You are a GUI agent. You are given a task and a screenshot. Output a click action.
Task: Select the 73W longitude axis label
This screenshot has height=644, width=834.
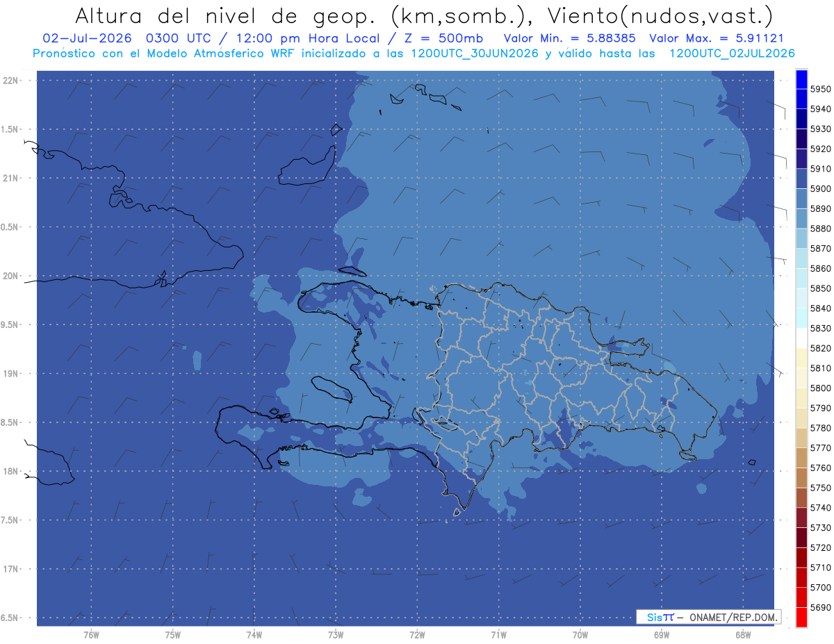pos(336,635)
